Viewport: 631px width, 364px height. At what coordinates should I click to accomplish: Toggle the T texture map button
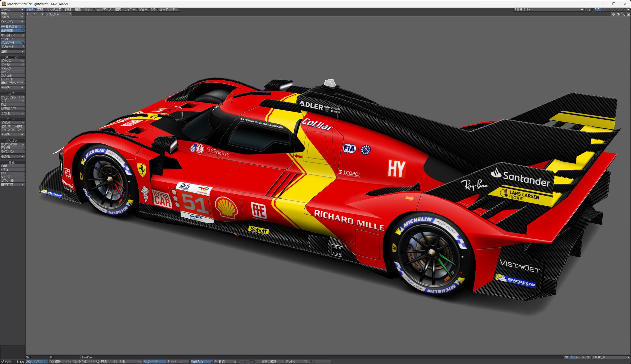[572, 357]
